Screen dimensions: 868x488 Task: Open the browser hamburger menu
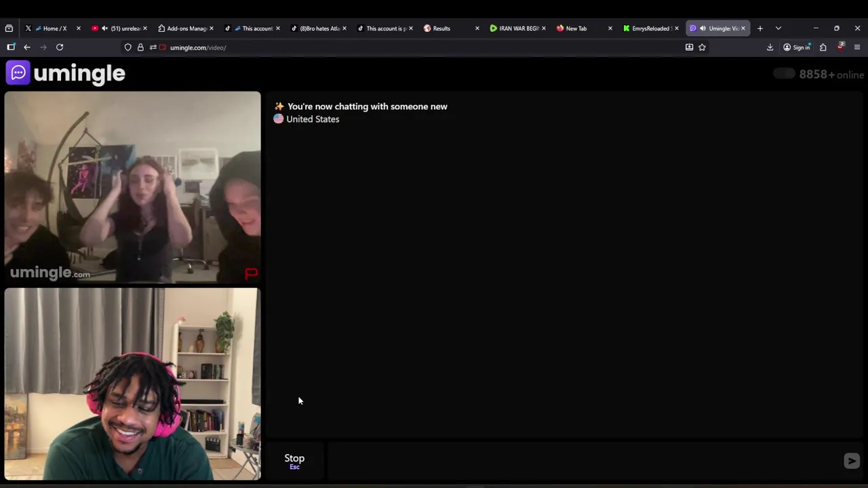[857, 47]
